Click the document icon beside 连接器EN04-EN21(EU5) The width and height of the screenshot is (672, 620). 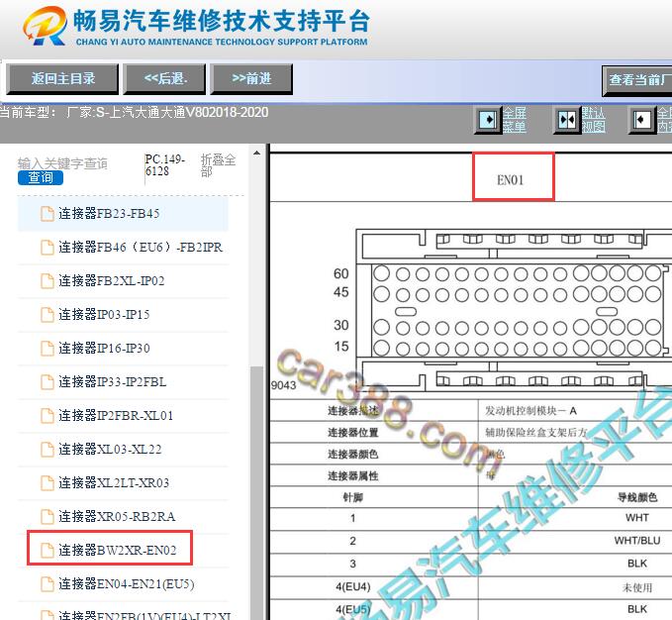click(48, 584)
